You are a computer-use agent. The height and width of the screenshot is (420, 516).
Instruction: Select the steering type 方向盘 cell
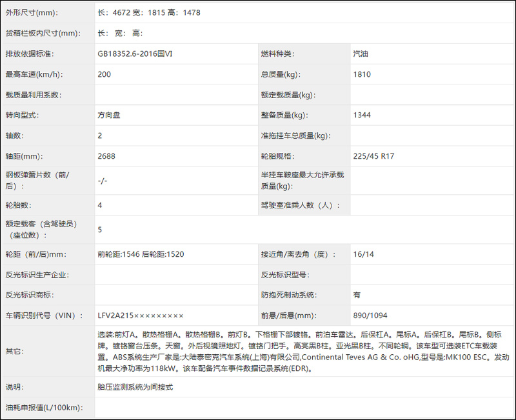[x=110, y=115]
